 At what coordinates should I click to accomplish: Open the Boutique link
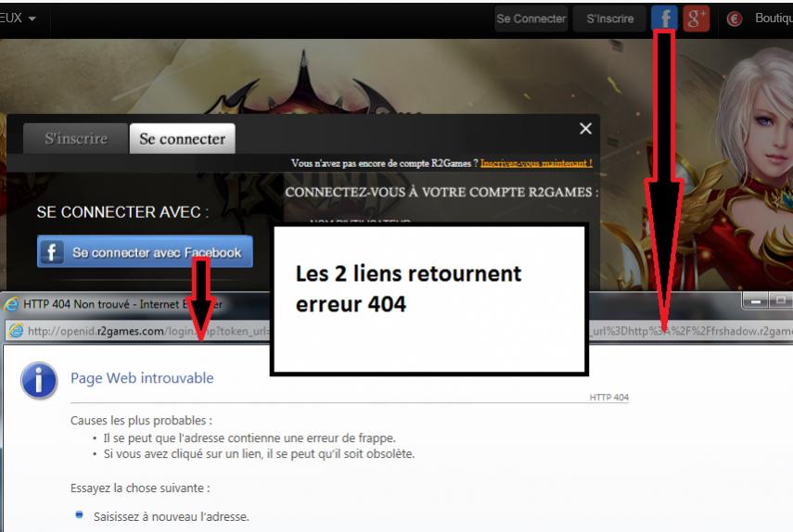[x=773, y=19]
